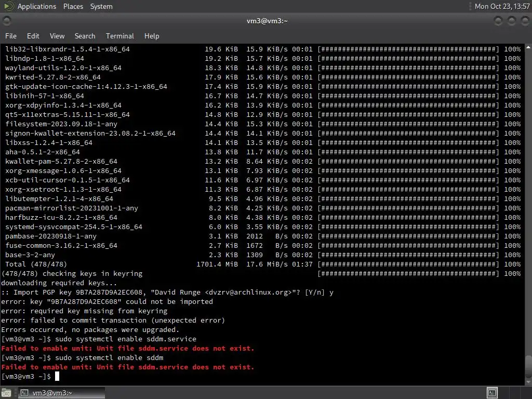
Task: Click the text 'gtk-update-icon-cache-1:4.12.3-1-x86_64'
Action: (86, 87)
